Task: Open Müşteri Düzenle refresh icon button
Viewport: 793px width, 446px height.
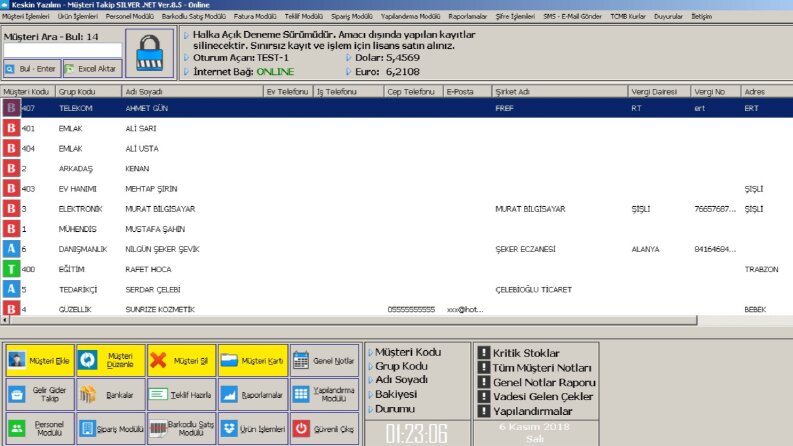Action: 111,361
